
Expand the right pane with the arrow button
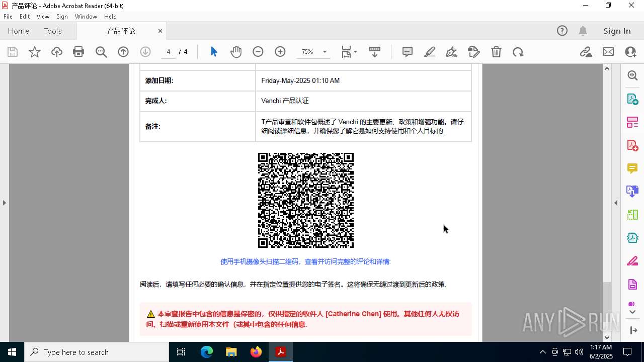point(633,330)
